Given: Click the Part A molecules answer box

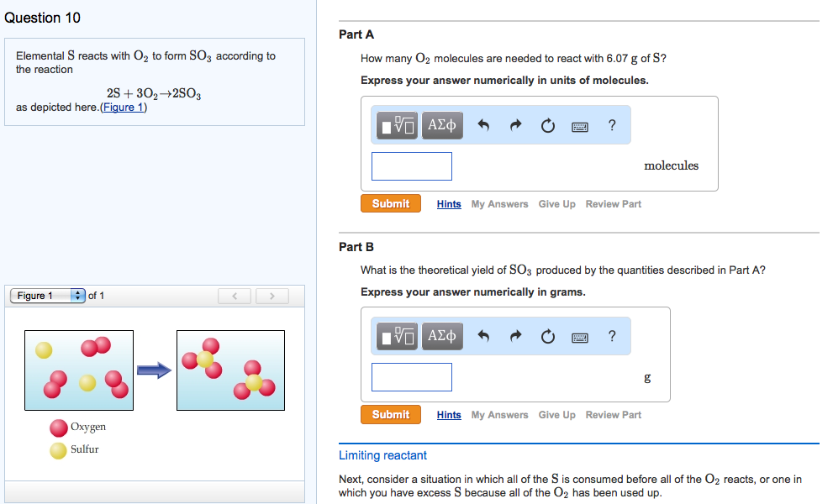Looking at the screenshot, I should (411, 165).
